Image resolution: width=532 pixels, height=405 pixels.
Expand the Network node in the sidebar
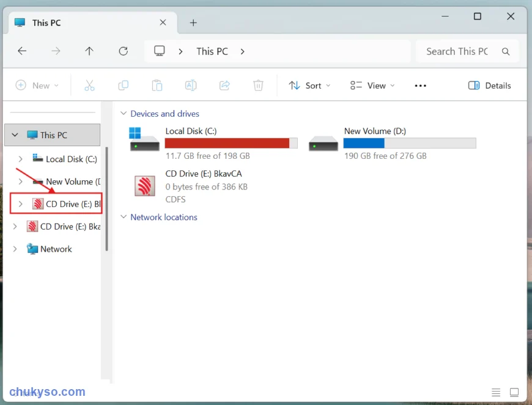click(x=15, y=249)
